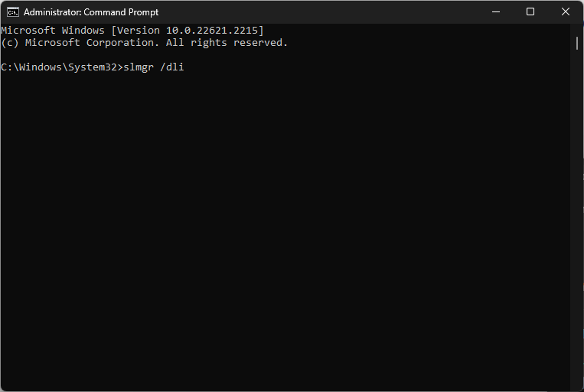
Task: Click the blank line above the prompt
Action: click(x=153, y=55)
